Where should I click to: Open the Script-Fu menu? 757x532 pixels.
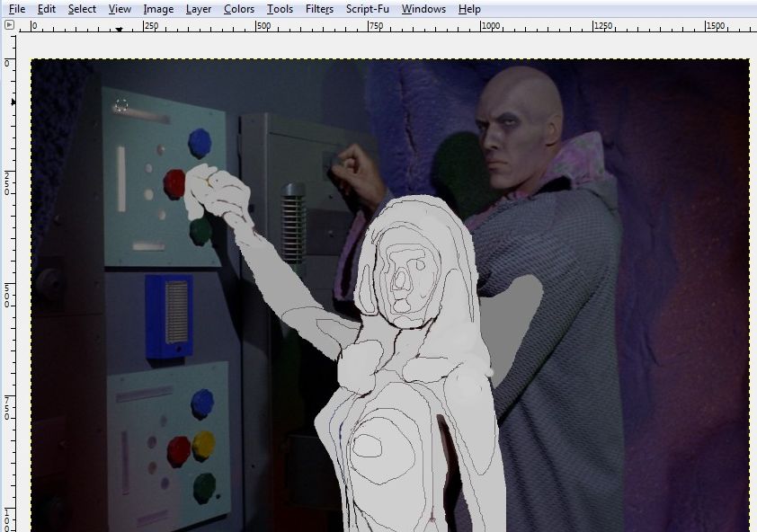[x=367, y=9]
